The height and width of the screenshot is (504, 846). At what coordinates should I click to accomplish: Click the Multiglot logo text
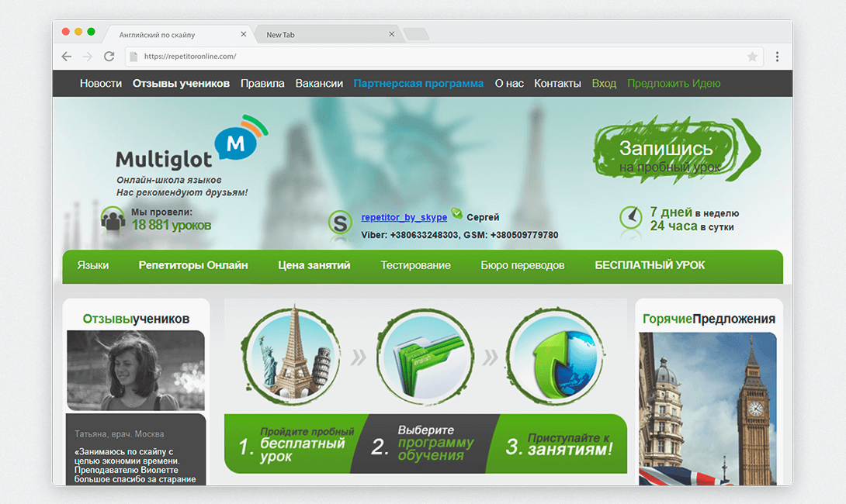[164, 160]
